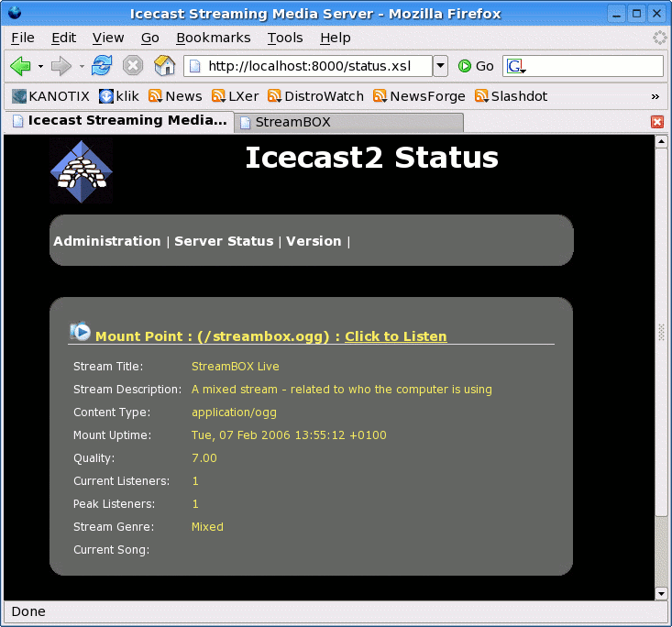The width and height of the screenshot is (672, 627).
Task: Click the Icecast2 Status heading
Action: [x=371, y=158]
